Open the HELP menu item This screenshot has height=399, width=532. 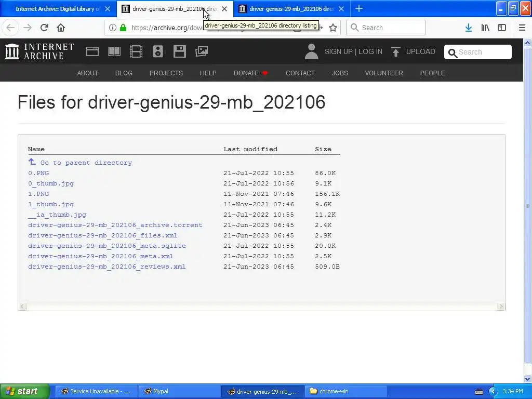tap(208, 73)
